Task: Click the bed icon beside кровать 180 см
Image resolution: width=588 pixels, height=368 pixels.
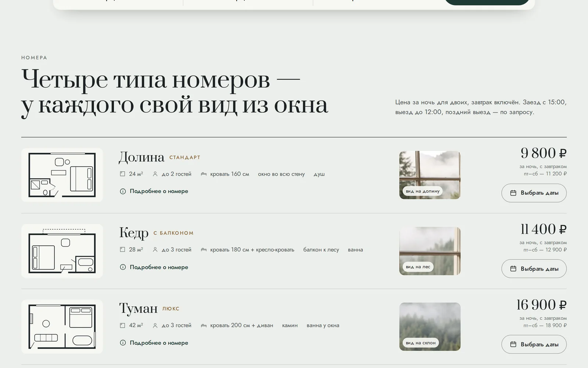Action: tap(204, 250)
